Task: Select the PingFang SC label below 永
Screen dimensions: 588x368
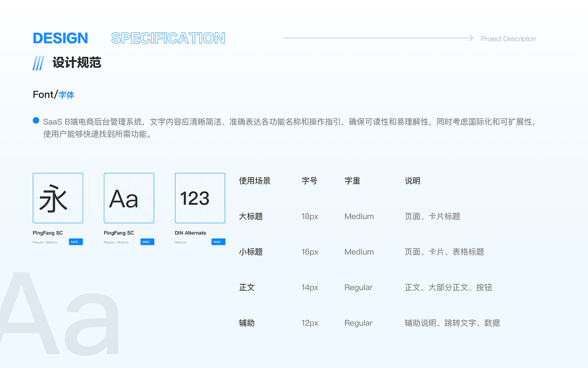Action: point(48,233)
